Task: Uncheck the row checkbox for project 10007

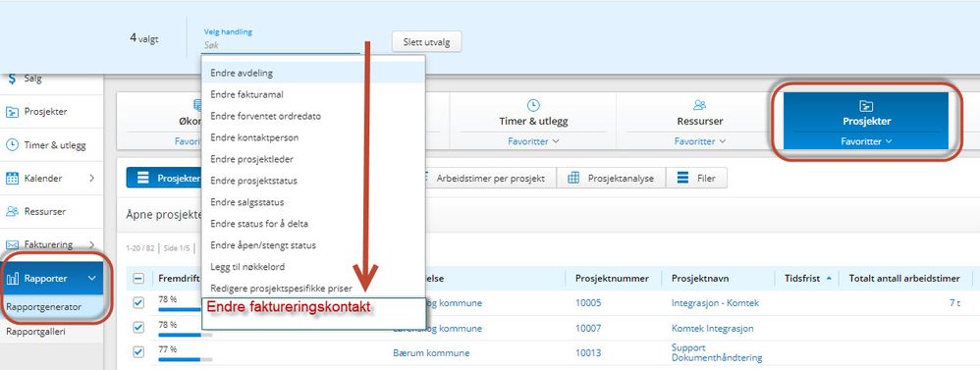Action: click(138, 328)
